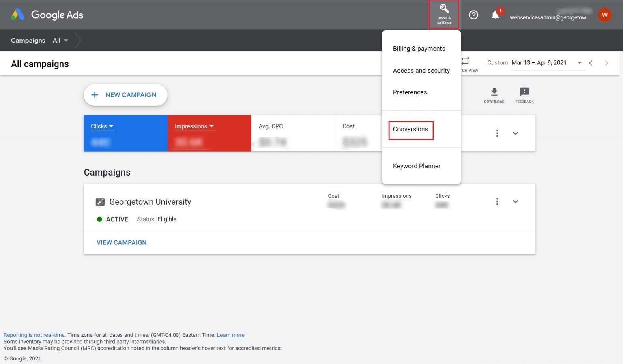Viewport: 623px width, 364px height.
Task: Click the Help question mark icon
Action: (x=473, y=15)
